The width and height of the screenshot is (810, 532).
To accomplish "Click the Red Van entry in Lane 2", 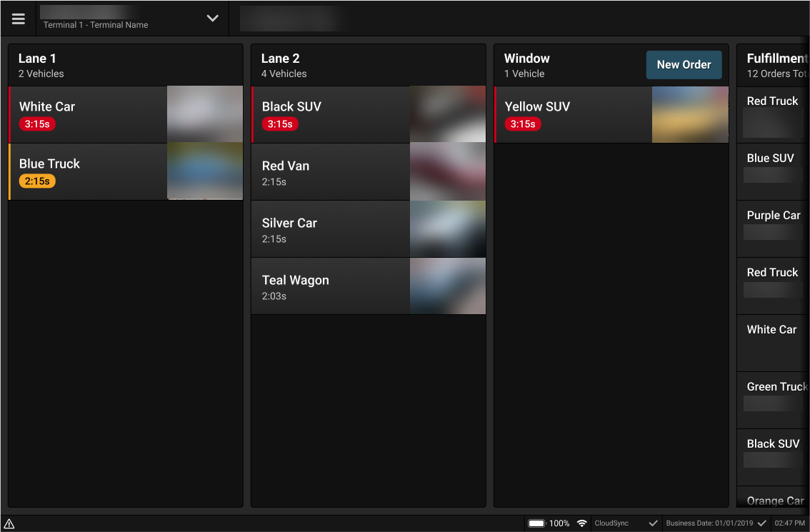I will (x=329, y=171).
